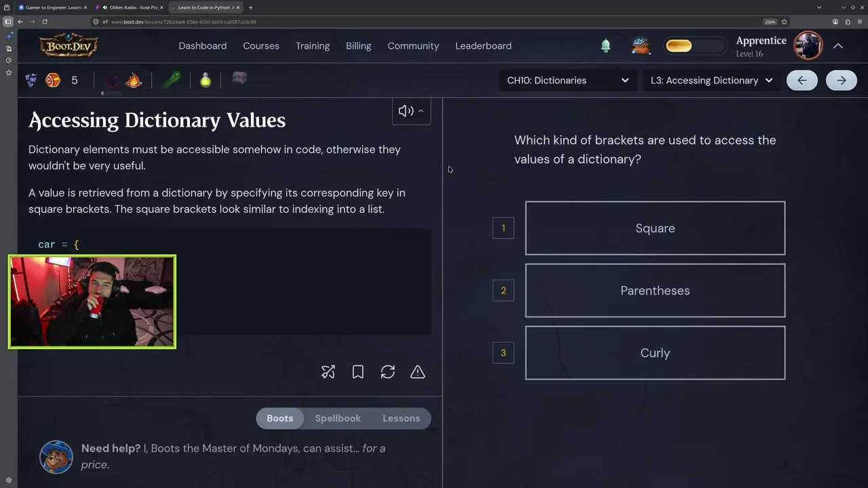This screenshot has height=488, width=868.
Task: Click the reset lesson refresh icon
Action: coord(388,372)
